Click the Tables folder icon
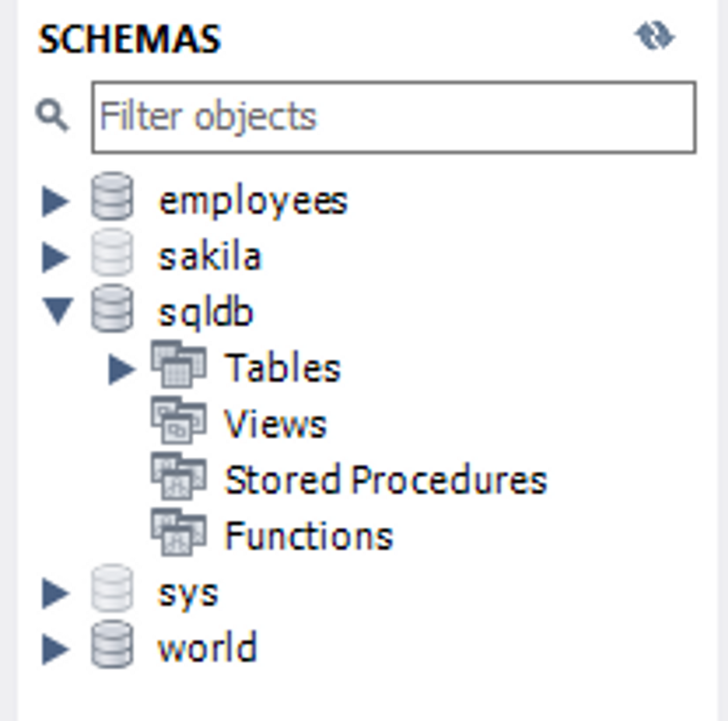The image size is (728, 721). point(179,365)
